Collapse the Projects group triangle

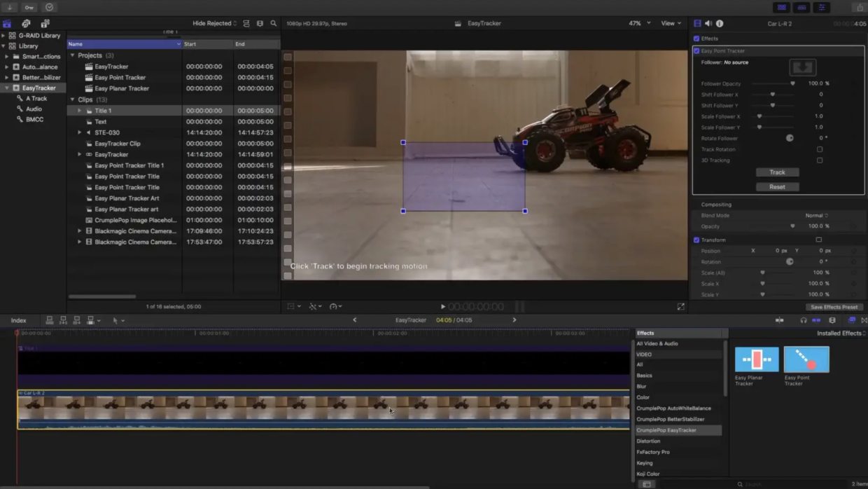click(x=72, y=55)
